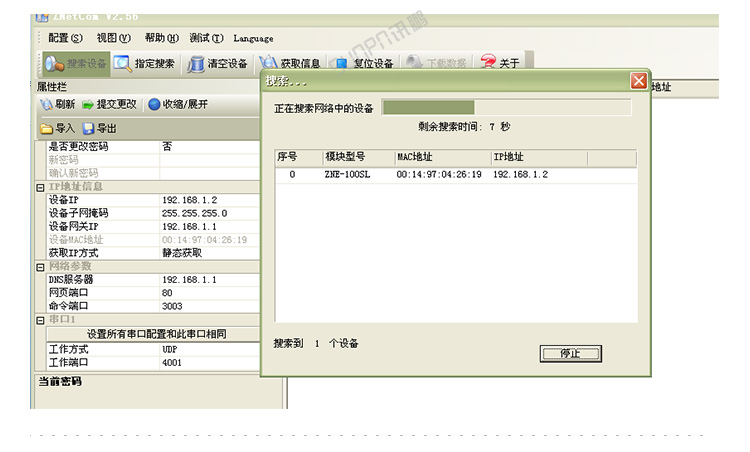Screen dimensions: 750x452
Task: Click the 序号 column header
Action: [x=299, y=157]
